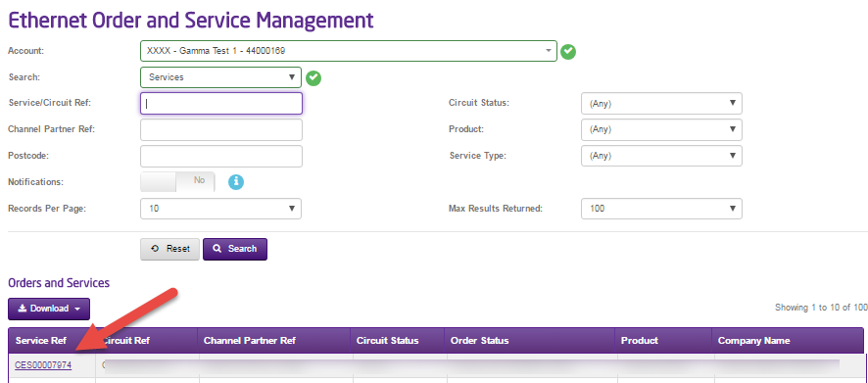Click the Reset button
The image size is (868, 383).
(169, 249)
